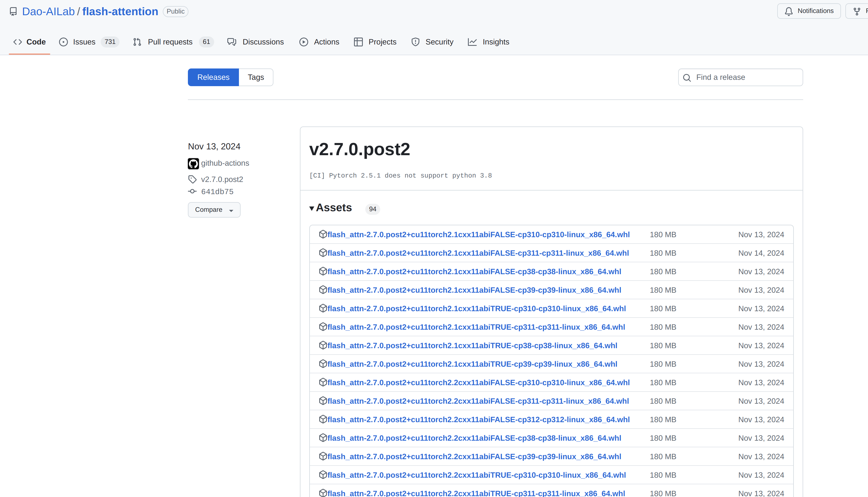
Task: Select the Releases toggle button
Action: (x=213, y=77)
